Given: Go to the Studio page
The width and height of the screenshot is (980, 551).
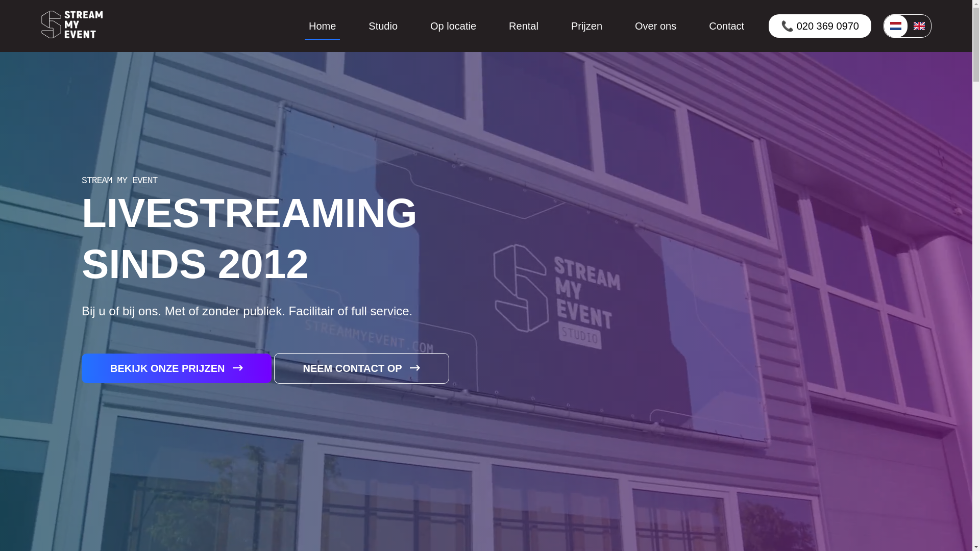Looking at the screenshot, I should coord(383,26).
